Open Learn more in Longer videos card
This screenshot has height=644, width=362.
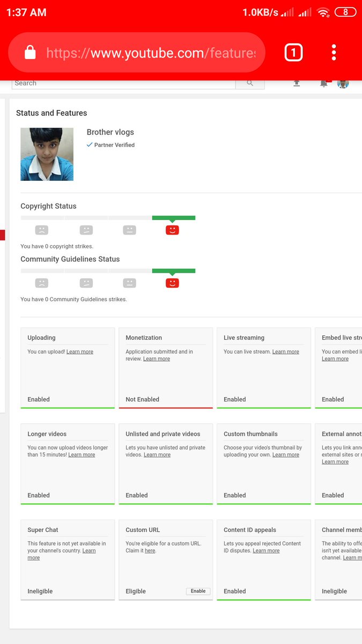coord(82,455)
